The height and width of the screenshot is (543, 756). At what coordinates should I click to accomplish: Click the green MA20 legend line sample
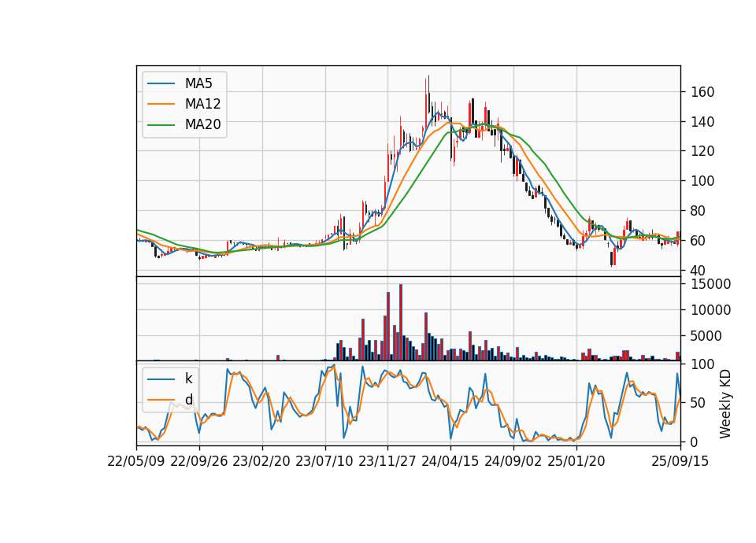tap(161, 124)
